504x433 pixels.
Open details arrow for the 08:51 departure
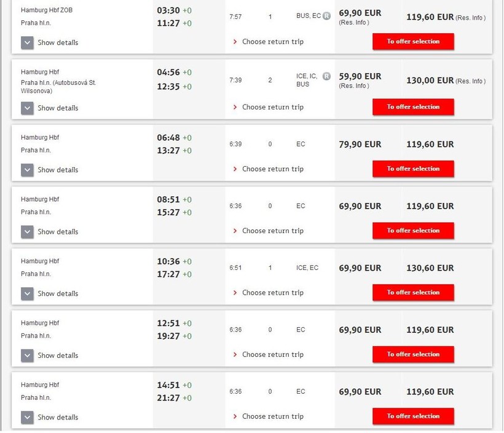[27, 232]
